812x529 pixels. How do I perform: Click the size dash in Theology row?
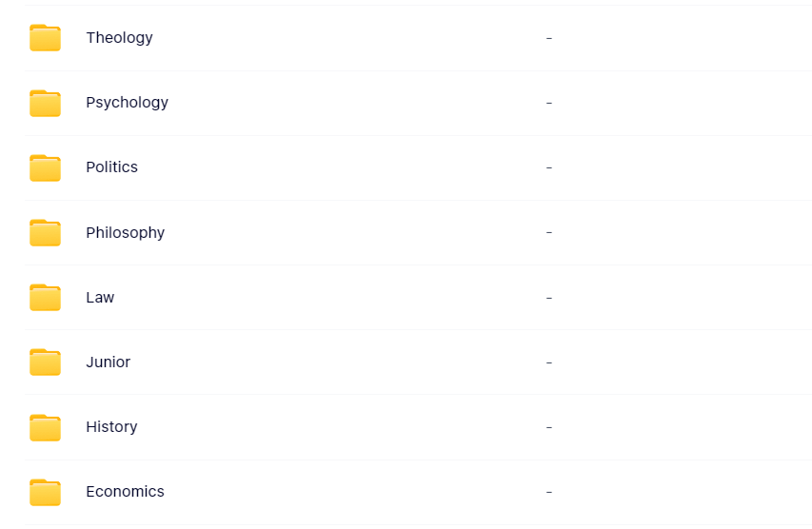pyautogui.click(x=549, y=38)
